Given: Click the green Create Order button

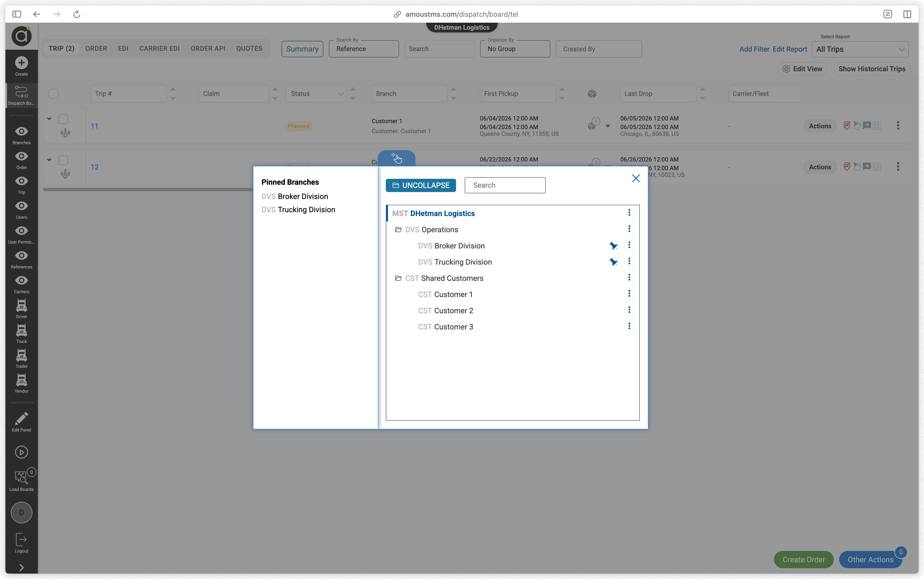Looking at the screenshot, I should 803,560.
